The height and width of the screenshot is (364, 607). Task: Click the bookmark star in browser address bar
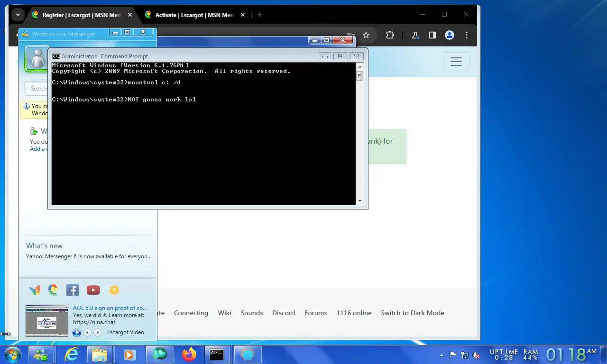[366, 35]
